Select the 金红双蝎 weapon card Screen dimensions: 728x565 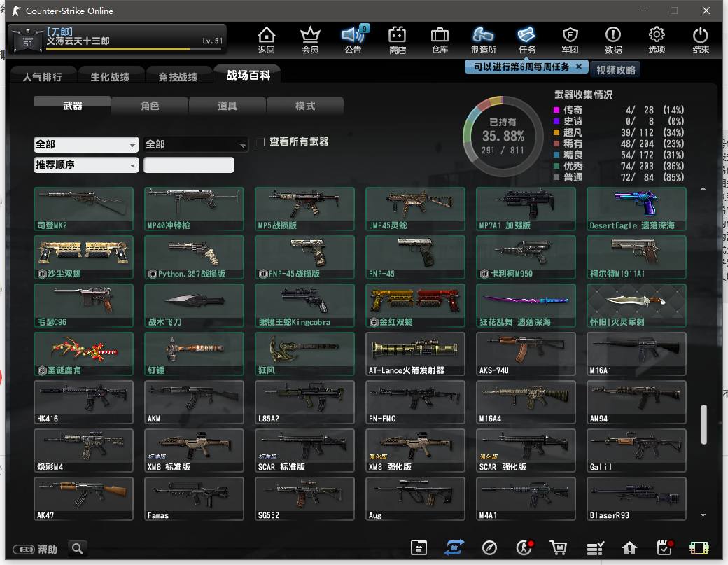tap(415, 305)
